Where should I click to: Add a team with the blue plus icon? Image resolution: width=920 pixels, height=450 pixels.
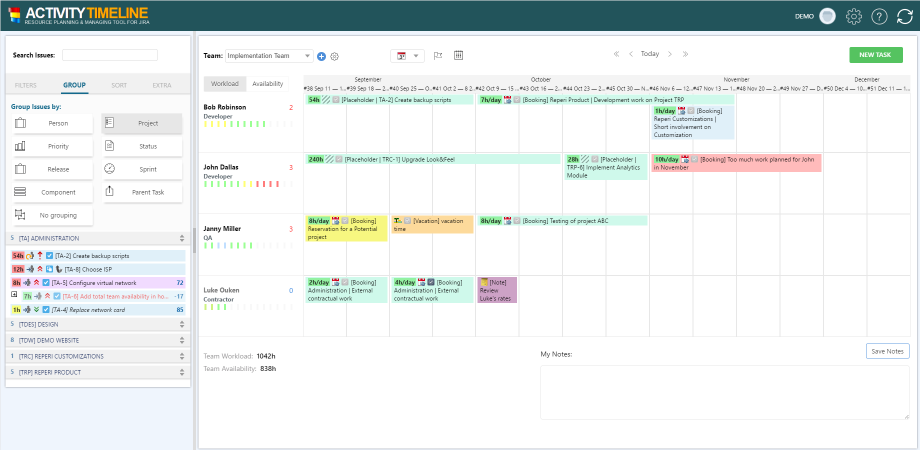tap(321, 56)
